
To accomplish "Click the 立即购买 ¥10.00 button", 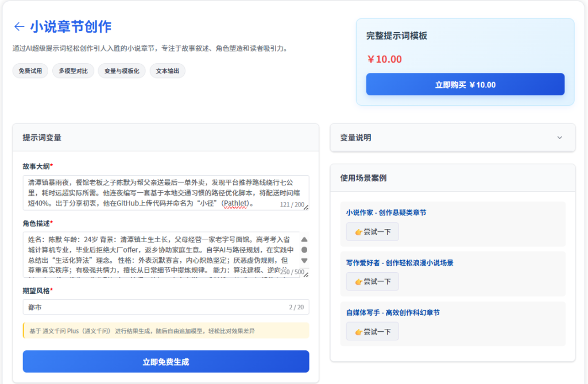I will click(465, 84).
